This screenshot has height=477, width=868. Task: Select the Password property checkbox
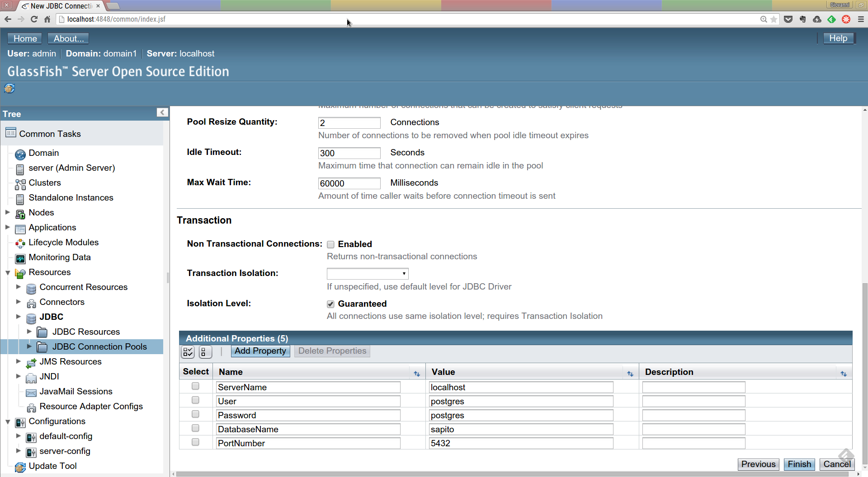tap(195, 414)
